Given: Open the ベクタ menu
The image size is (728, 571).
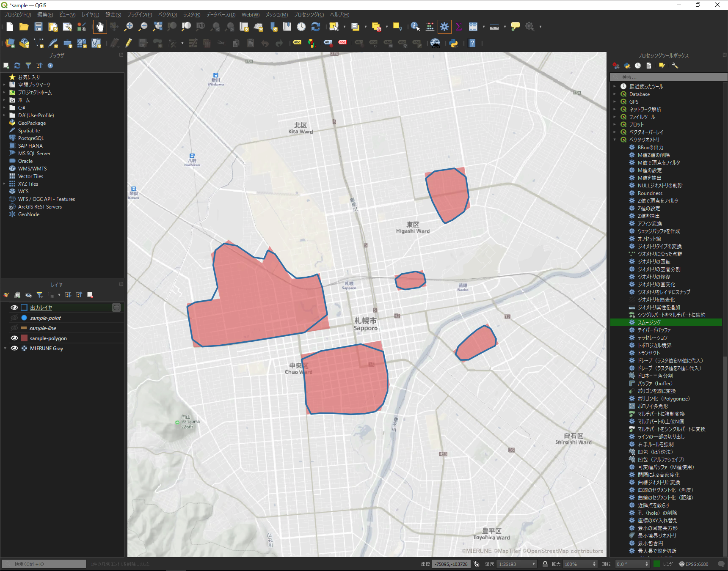Looking at the screenshot, I should [x=168, y=15].
